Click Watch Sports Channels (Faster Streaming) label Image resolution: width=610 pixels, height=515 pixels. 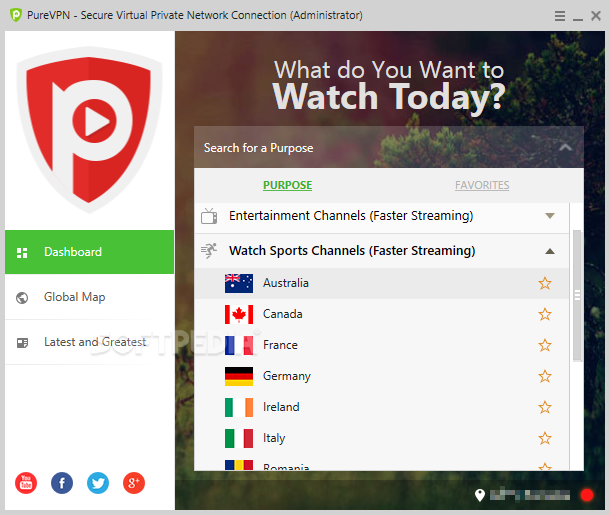[352, 251]
